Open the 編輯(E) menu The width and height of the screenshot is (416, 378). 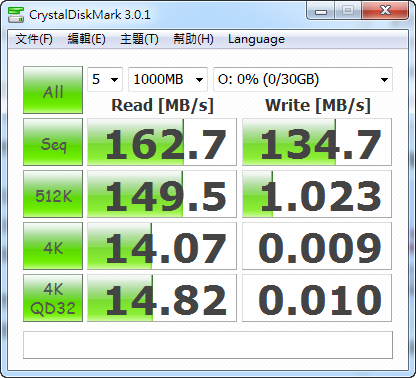(x=86, y=39)
